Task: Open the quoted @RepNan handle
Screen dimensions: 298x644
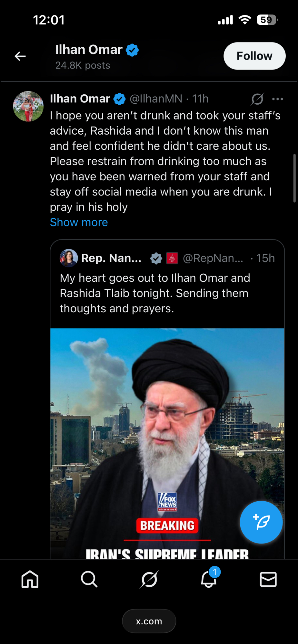Action: [213, 258]
